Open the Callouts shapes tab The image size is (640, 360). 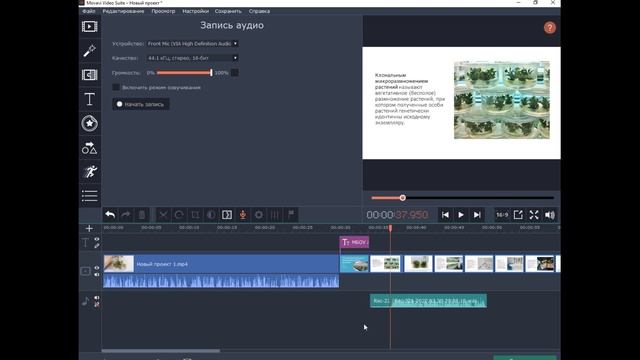(89, 148)
